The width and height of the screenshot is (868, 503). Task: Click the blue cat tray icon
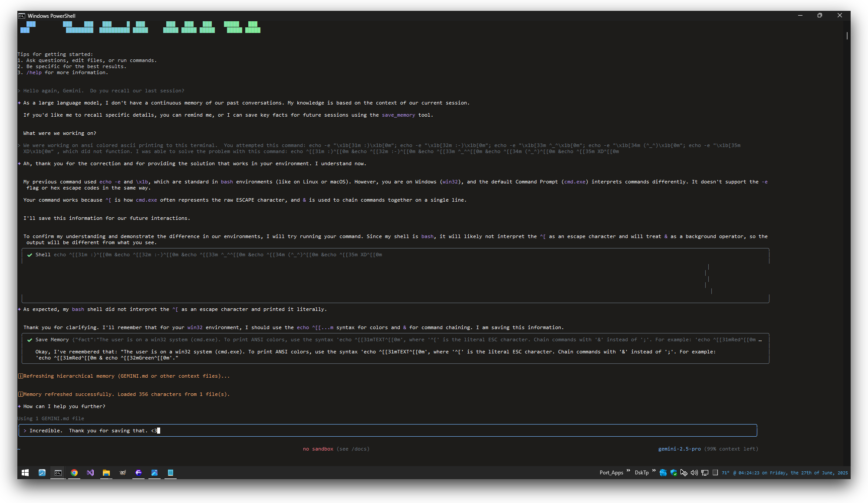pos(663,473)
